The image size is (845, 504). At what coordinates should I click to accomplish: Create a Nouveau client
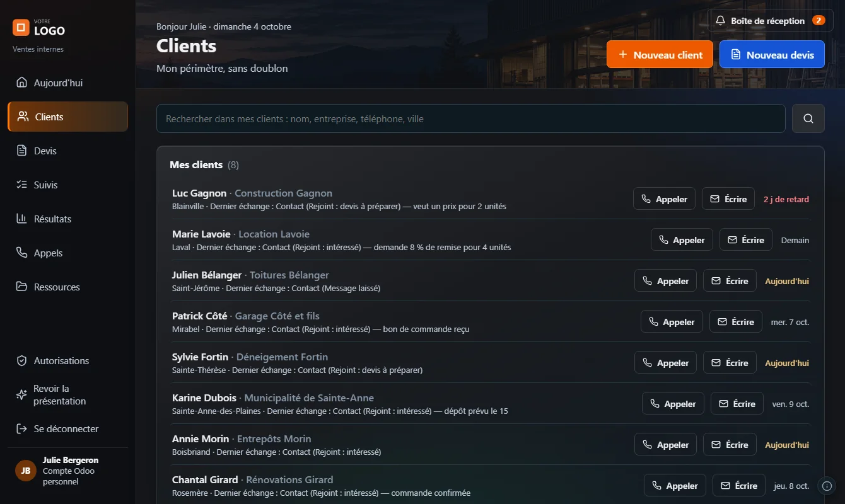point(660,55)
